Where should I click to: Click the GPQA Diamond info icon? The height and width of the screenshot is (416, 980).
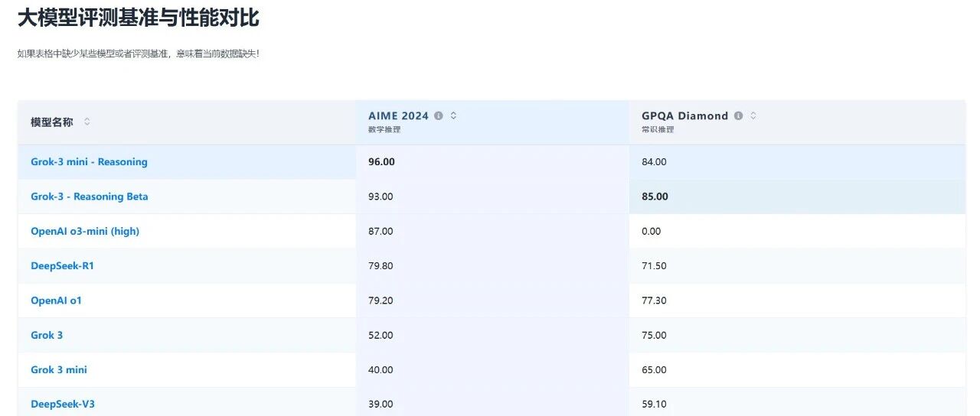[738, 116]
